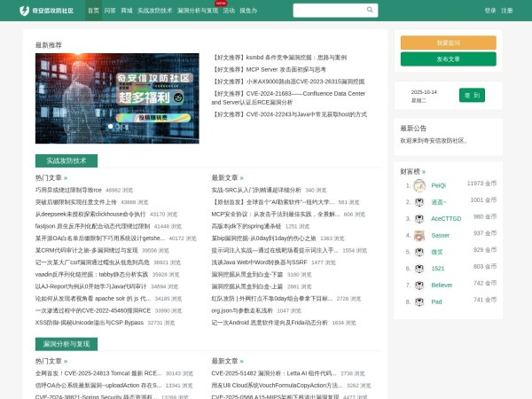Open Sasser user avatar
Screen dimensions: 532x399
(x=419, y=236)
